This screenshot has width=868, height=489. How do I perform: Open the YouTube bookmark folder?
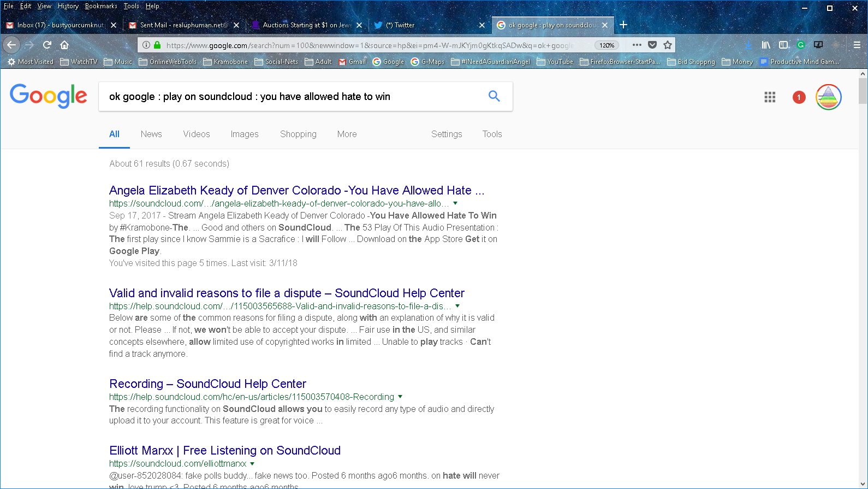click(x=555, y=62)
